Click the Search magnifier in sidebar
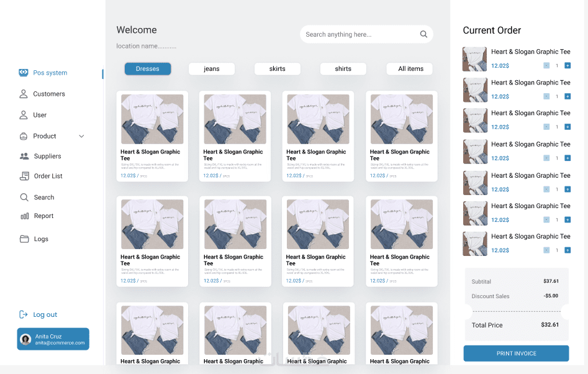The image size is (588, 374). coord(24,198)
